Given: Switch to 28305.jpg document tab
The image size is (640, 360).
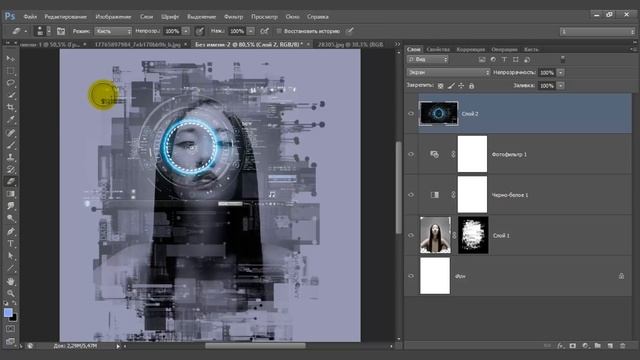Looking at the screenshot, I should [x=351, y=44].
